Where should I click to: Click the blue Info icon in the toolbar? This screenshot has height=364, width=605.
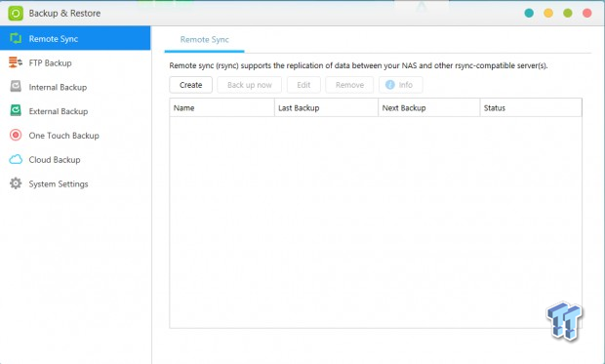[390, 85]
